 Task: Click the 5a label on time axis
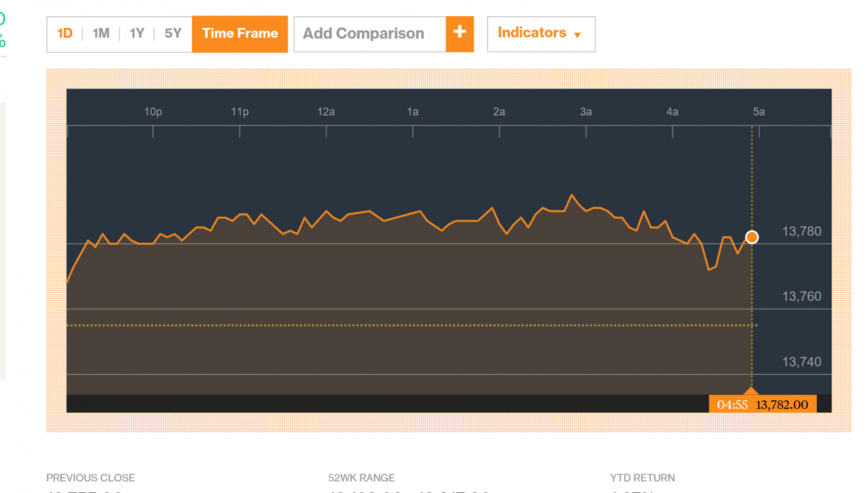click(758, 112)
